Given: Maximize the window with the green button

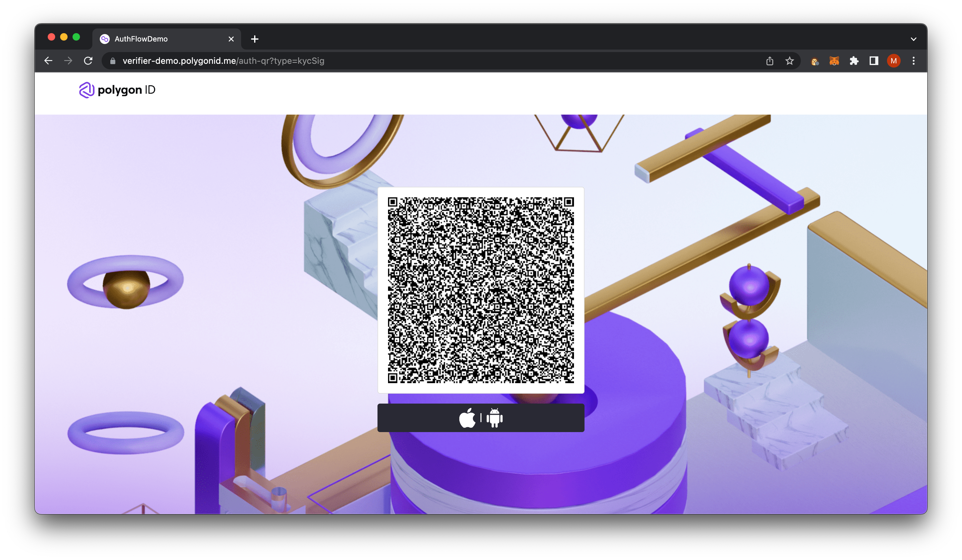Looking at the screenshot, I should pos(76,37).
